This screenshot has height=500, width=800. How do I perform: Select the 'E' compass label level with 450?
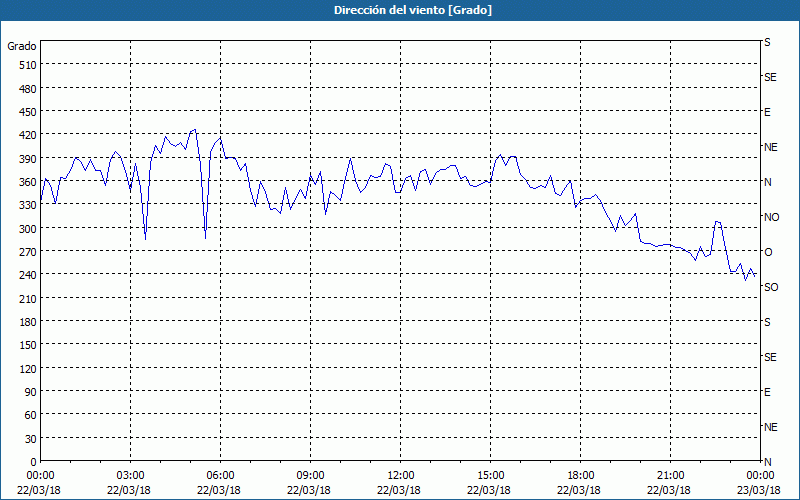pyautogui.click(x=767, y=112)
